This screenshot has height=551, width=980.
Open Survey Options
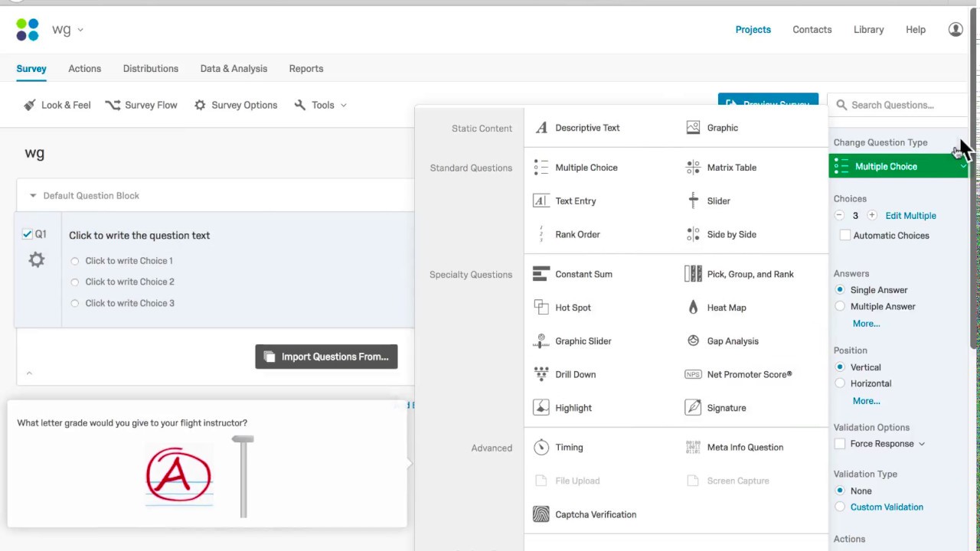pos(236,105)
